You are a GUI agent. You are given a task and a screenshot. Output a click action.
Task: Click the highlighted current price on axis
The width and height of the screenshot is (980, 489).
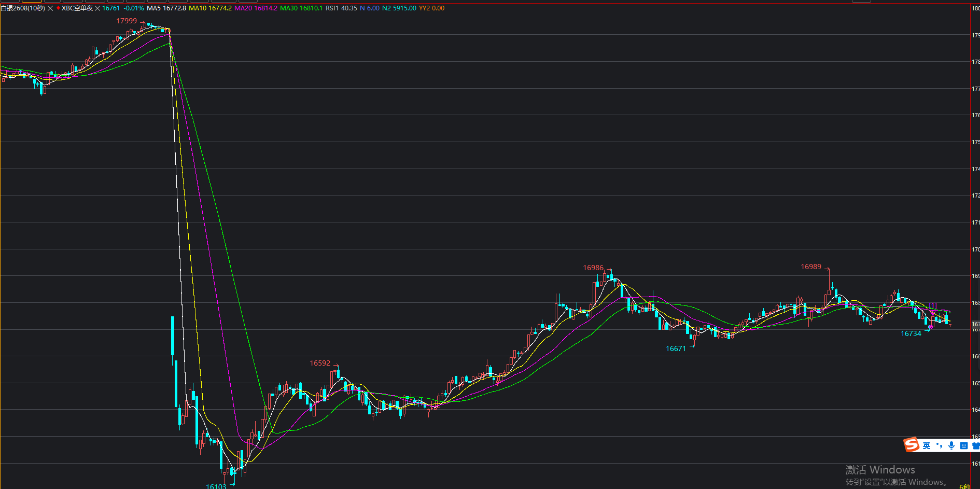click(x=975, y=324)
